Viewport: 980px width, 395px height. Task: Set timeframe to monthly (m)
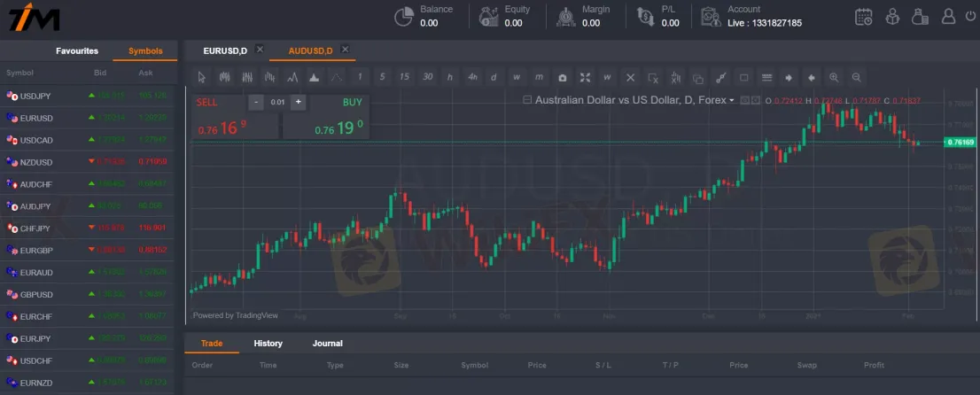click(x=539, y=78)
